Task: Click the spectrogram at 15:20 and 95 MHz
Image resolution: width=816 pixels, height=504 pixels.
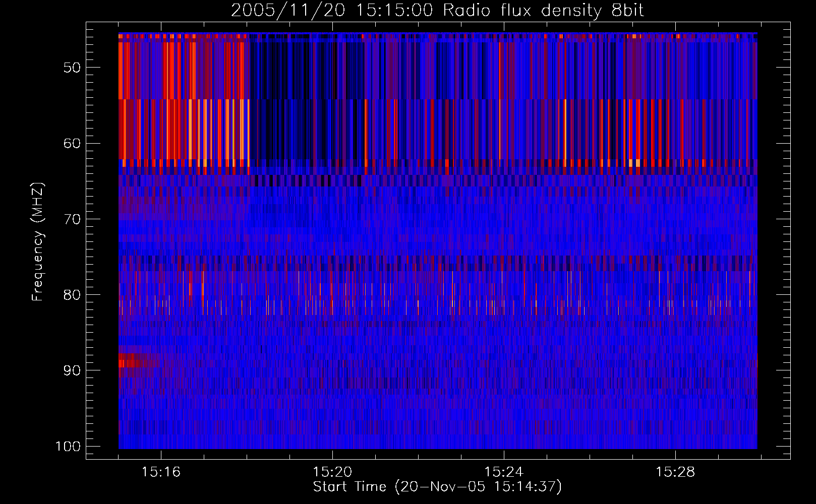Action: click(332, 408)
